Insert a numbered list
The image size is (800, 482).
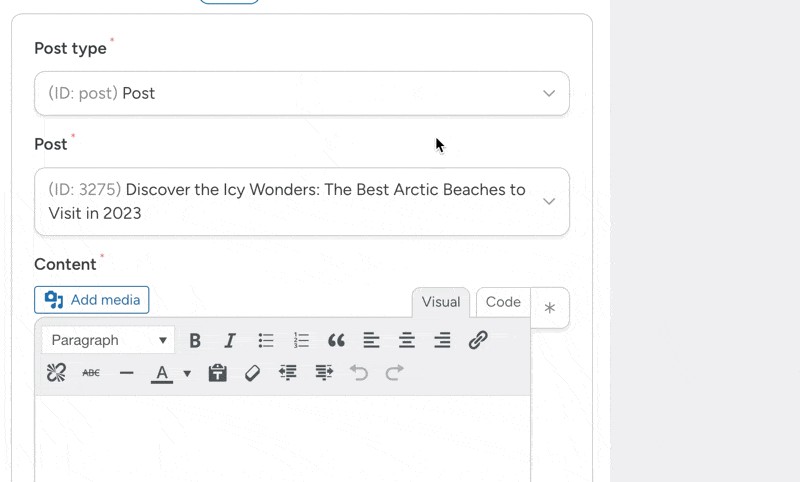coord(301,341)
